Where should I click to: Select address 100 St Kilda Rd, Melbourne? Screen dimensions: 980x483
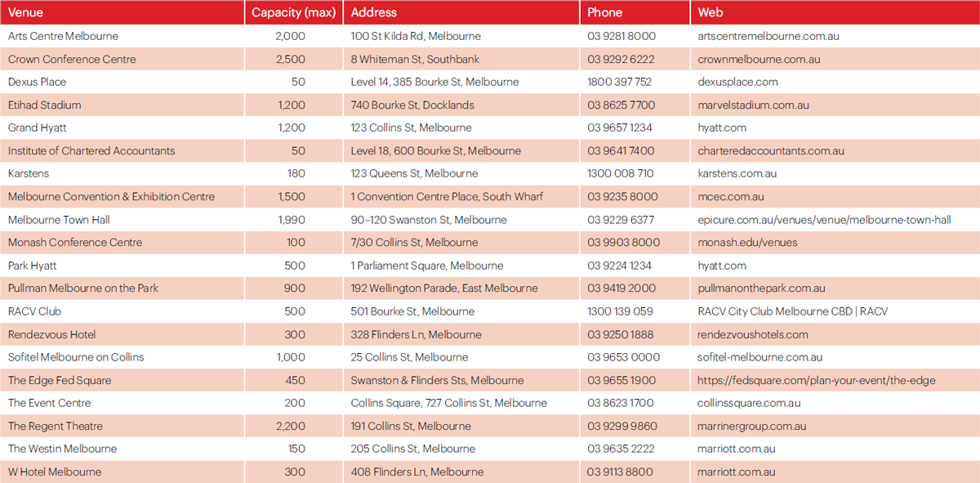click(416, 36)
